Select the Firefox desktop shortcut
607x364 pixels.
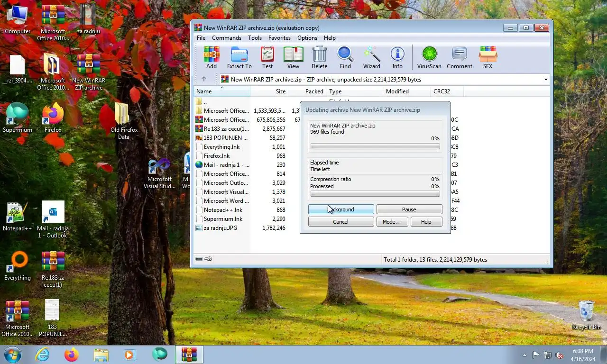tap(53, 118)
